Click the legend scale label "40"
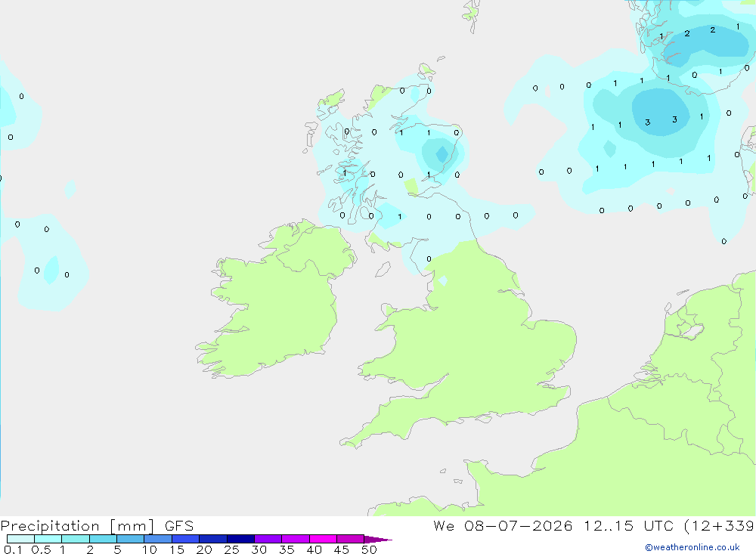Image resolution: width=756 pixels, height=554 pixels. [314, 549]
